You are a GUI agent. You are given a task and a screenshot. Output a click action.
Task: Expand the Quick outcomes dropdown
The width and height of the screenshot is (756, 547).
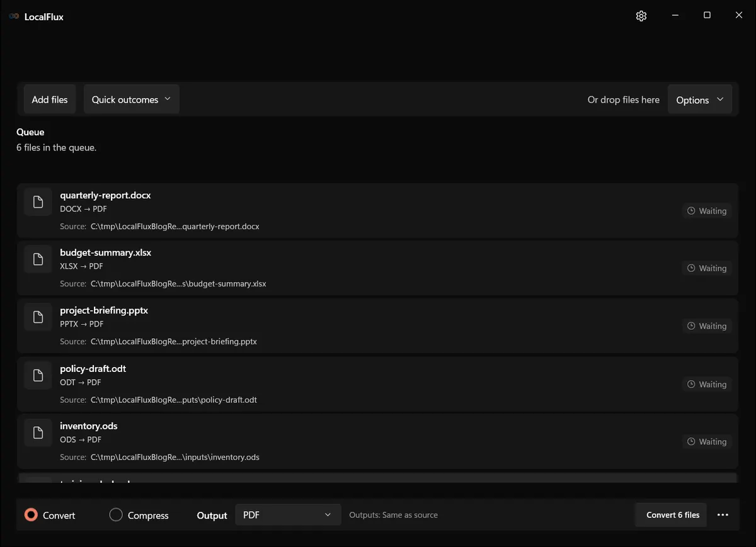[132, 99]
